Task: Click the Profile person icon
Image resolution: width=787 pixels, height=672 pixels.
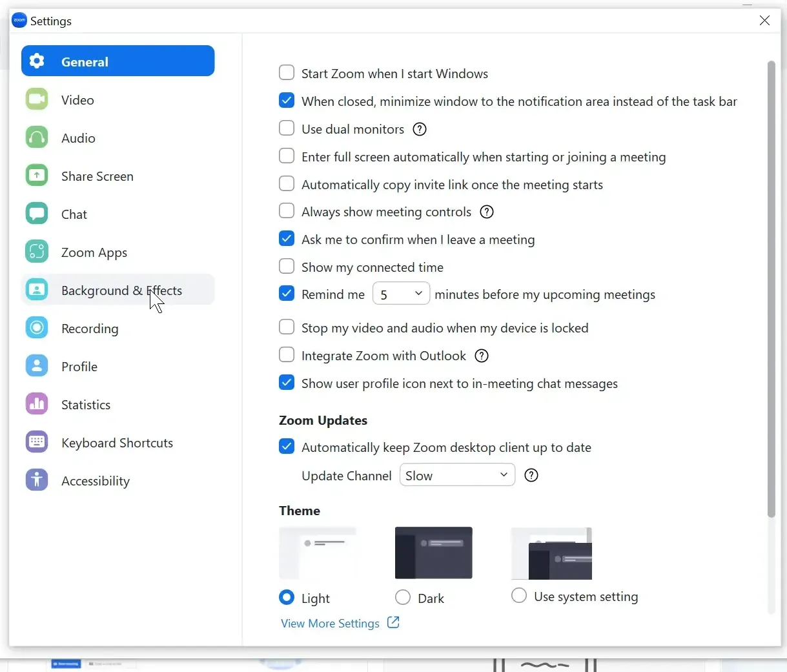Action: point(37,366)
